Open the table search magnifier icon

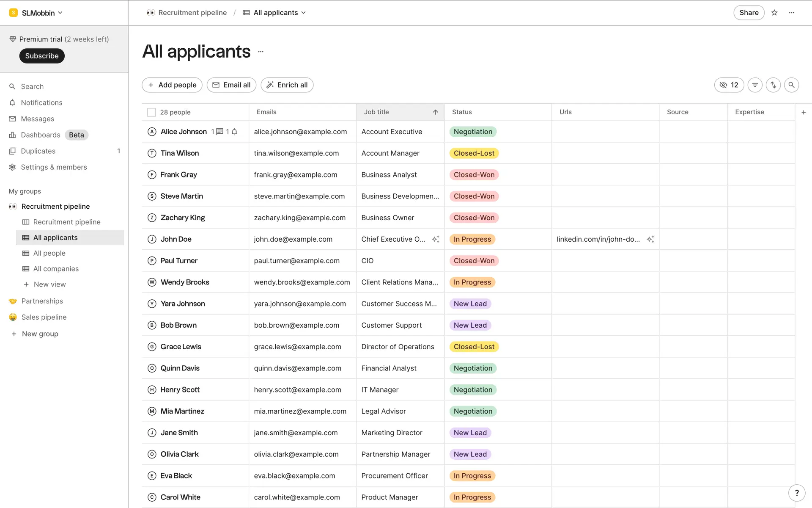(x=791, y=85)
